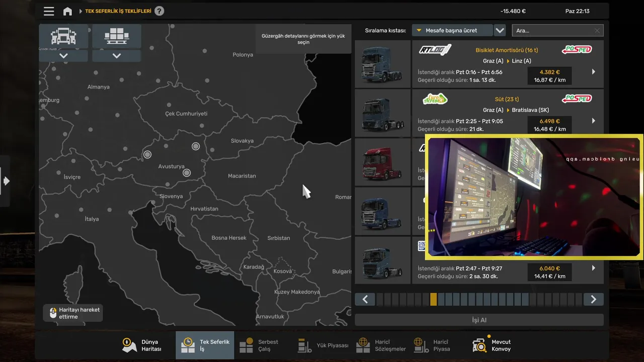644x362 pixels.
Task: Click the Euro Acres company logo
Action: coord(435,99)
